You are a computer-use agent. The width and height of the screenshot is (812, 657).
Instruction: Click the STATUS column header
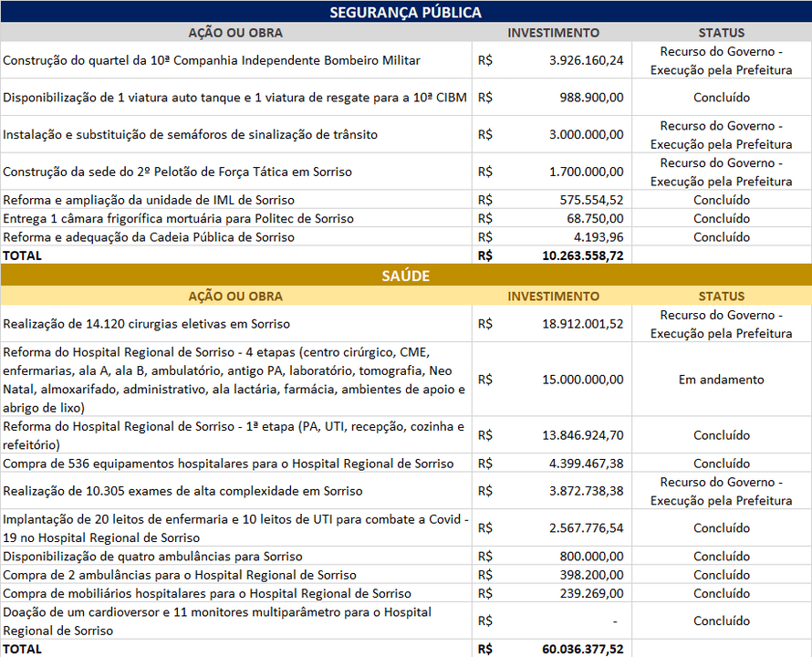pos(721,32)
